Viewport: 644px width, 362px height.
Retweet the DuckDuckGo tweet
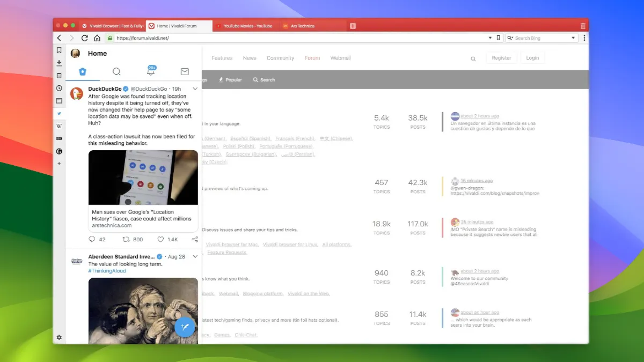click(126, 240)
